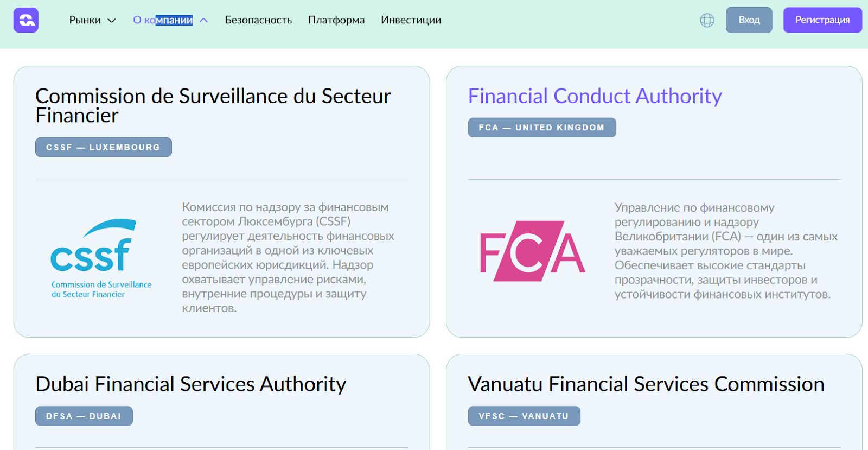Open the Financial Conduct Authority heading link
The image size is (868, 450).
(595, 96)
